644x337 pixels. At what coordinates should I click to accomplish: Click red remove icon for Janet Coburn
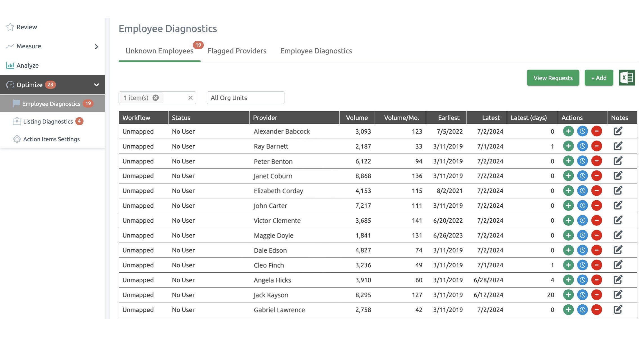click(x=596, y=176)
